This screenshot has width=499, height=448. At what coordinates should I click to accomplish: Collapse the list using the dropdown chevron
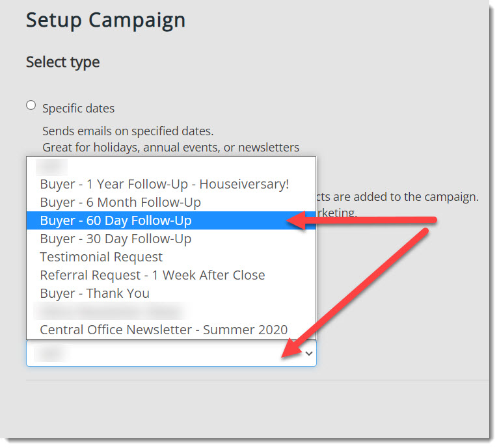tap(309, 353)
